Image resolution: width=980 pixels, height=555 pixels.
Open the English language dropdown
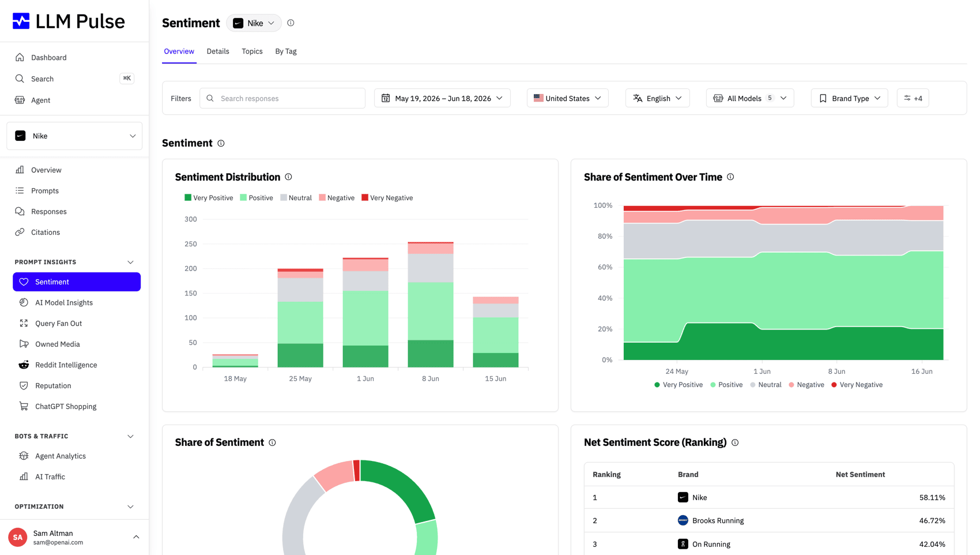click(x=657, y=98)
